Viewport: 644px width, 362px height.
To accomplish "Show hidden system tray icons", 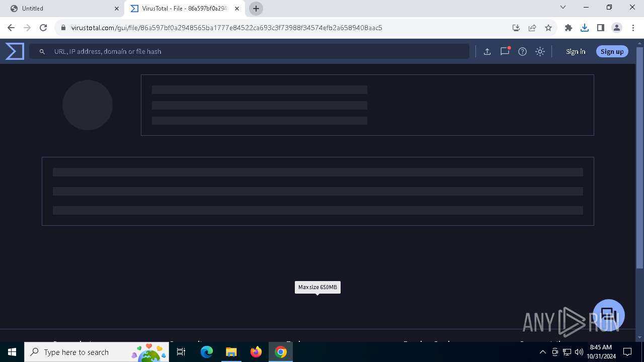I will [542, 352].
